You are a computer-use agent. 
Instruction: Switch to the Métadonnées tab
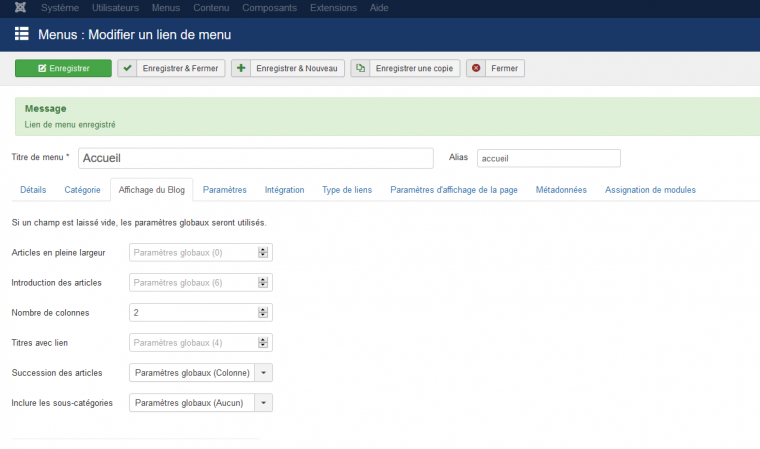click(x=561, y=190)
